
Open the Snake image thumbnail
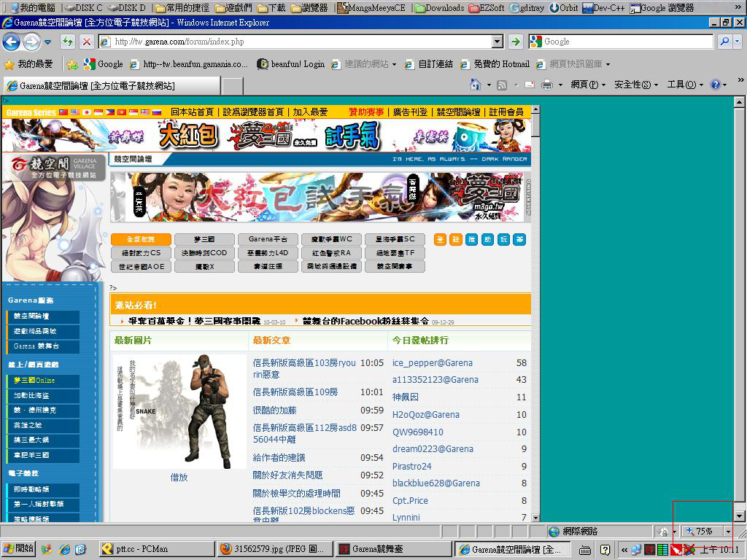pyautogui.click(x=179, y=411)
